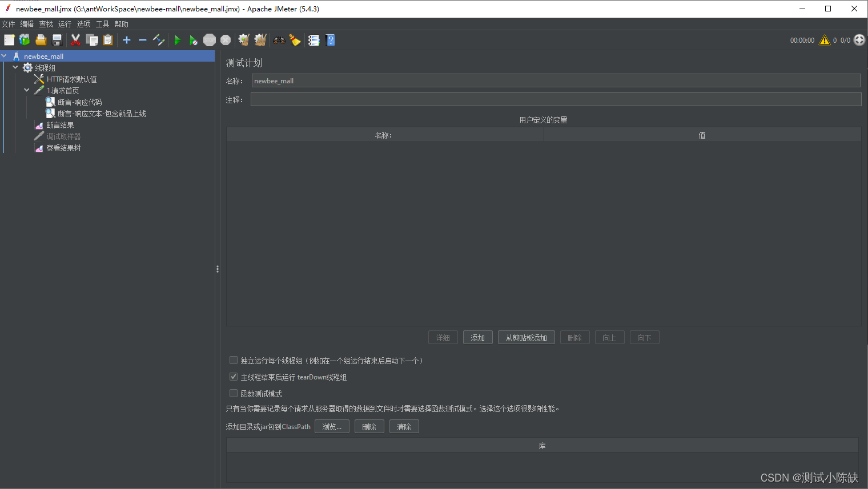Open the 文件 menu
This screenshot has height=489, width=868.
click(x=8, y=24)
